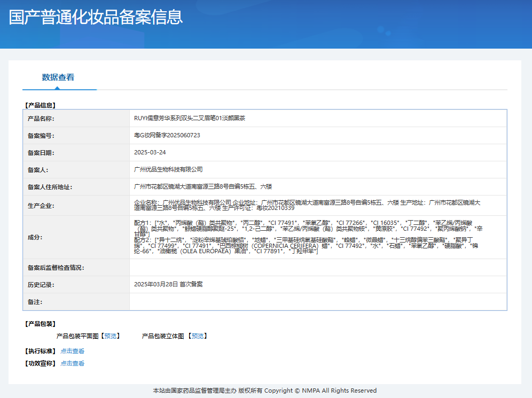The width and height of the screenshot is (532, 398).
Task: Click the 产品包装立体图 label
Action: tap(163, 336)
